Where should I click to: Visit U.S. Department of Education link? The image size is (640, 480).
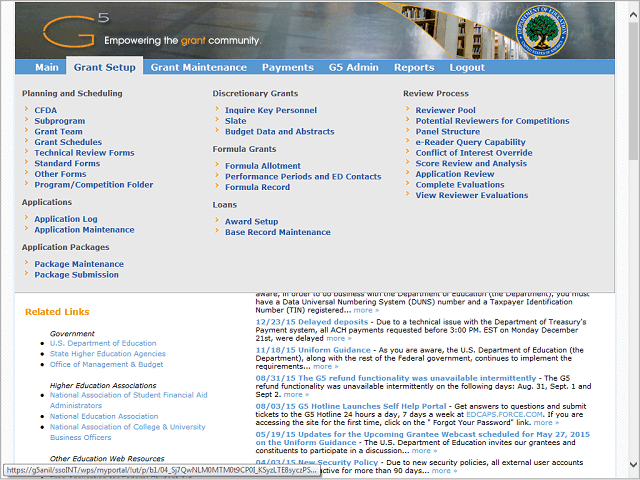[x=103, y=343]
